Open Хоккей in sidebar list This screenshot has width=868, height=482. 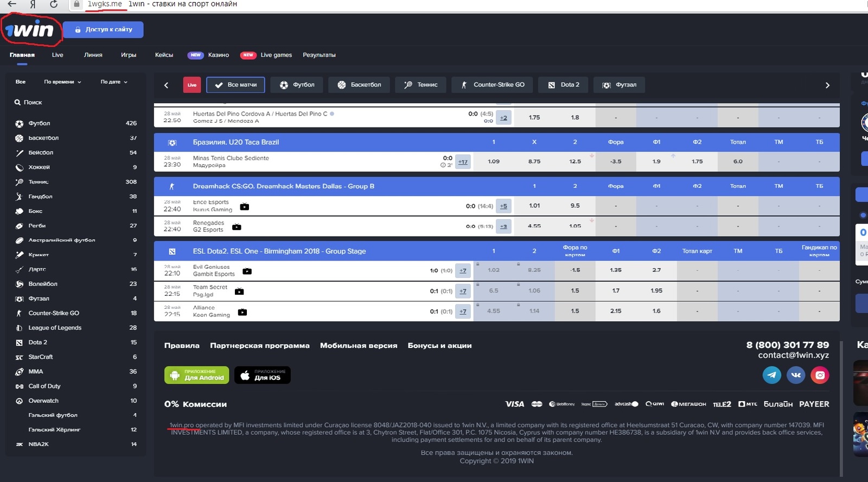pos(39,167)
